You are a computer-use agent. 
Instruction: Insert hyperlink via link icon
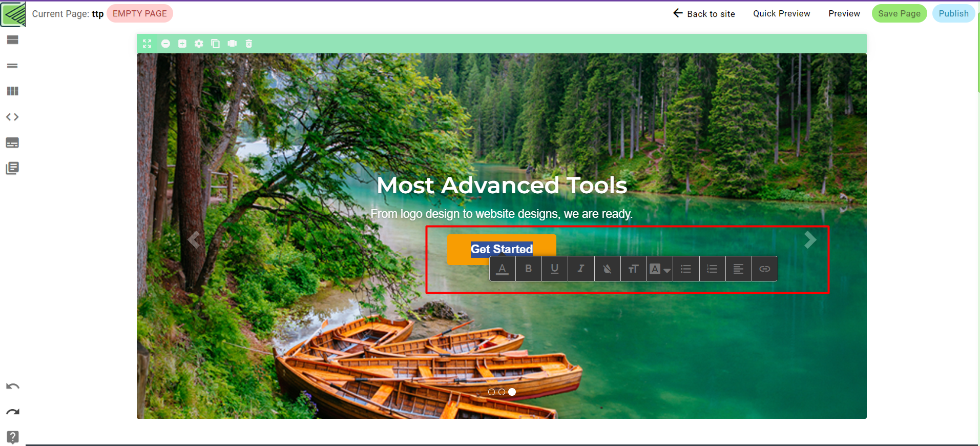764,269
